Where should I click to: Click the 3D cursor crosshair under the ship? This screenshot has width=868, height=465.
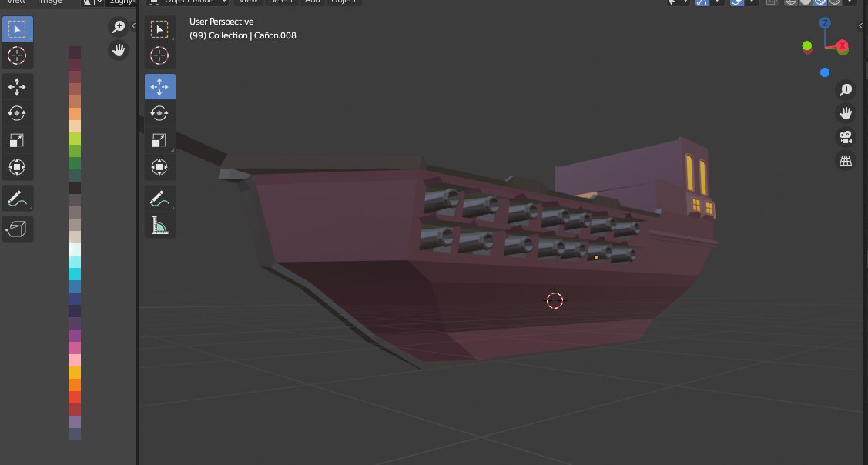coord(555,300)
